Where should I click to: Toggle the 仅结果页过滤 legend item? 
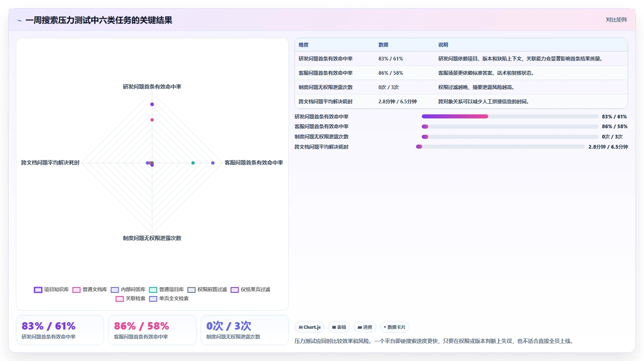coord(250,290)
